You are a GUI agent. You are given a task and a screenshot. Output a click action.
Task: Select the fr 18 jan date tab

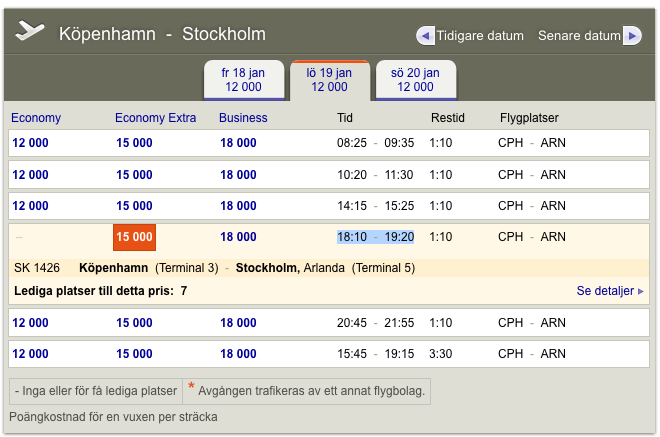244,80
